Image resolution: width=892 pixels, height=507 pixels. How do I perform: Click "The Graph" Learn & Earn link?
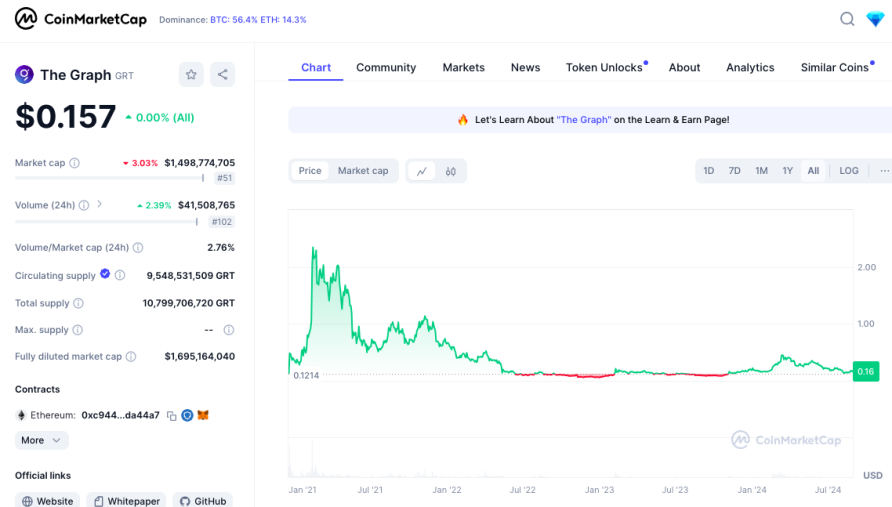coord(584,120)
